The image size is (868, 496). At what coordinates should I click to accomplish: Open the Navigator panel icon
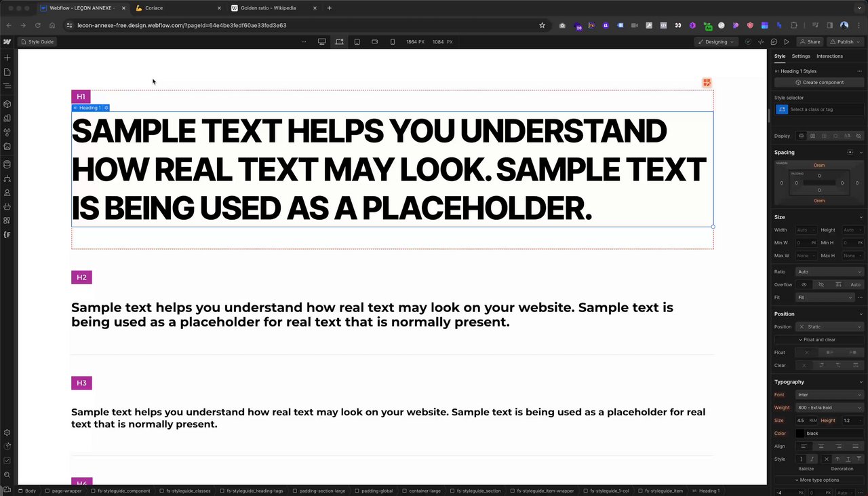click(7, 86)
